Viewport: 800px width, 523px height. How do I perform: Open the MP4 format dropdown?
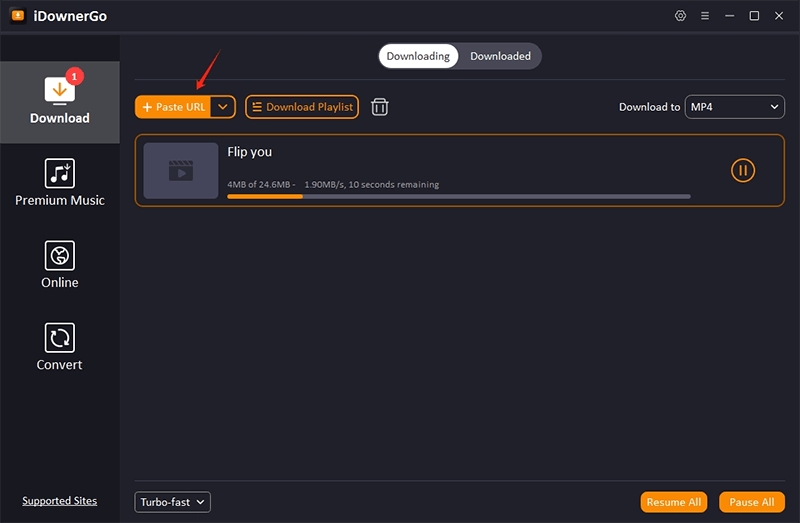pyautogui.click(x=734, y=107)
